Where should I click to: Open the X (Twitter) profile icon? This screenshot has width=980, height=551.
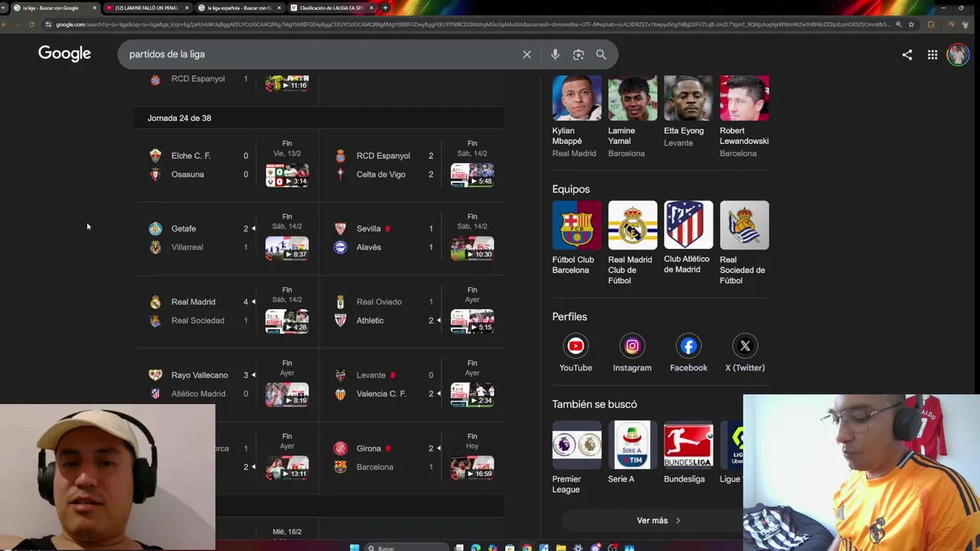tap(745, 346)
